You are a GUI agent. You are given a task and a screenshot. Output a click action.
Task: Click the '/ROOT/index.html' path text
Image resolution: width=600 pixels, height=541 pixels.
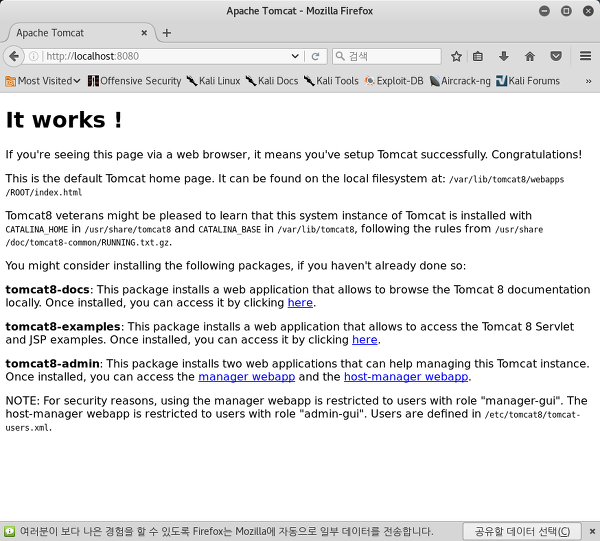(44, 192)
